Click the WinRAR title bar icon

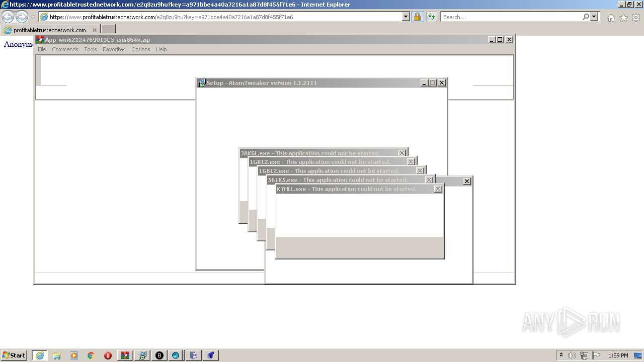(40, 40)
